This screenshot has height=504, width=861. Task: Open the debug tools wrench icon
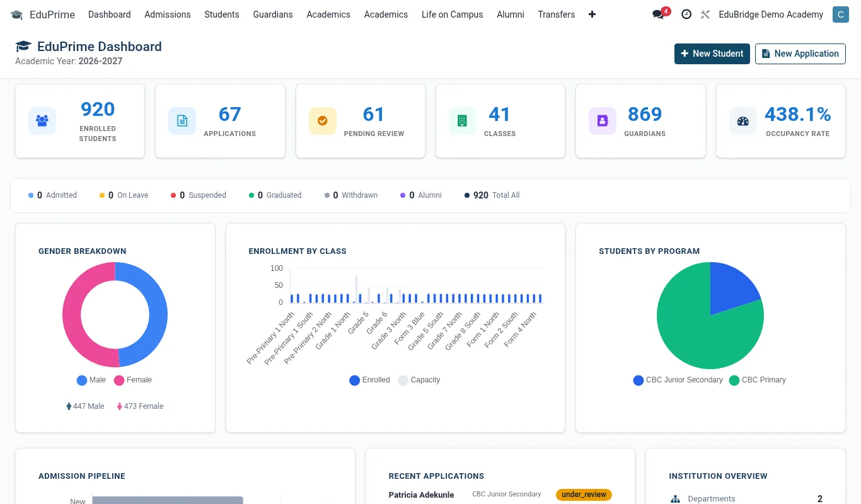coord(705,14)
